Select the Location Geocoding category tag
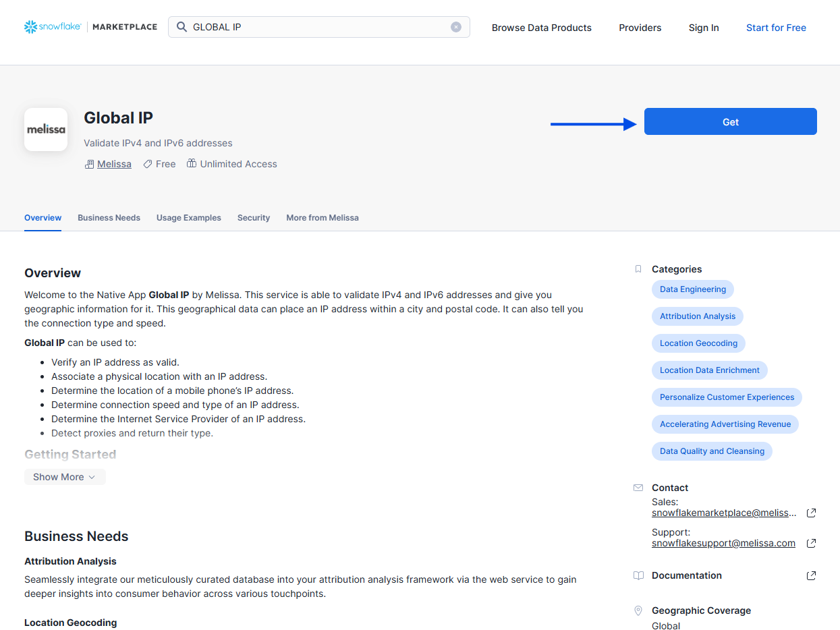The image size is (840, 630). (x=698, y=343)
